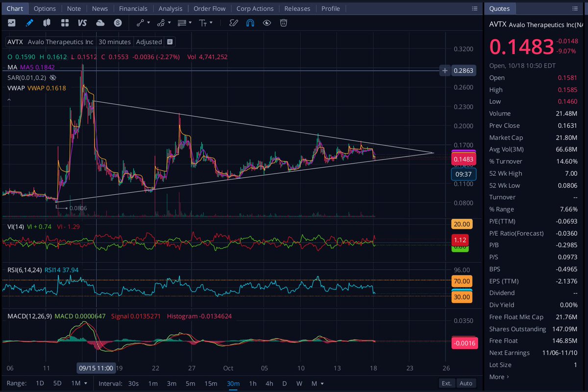This screenshot has height=392, width=588.
Task: Open path tool dropdown arrow
Action: tap(169, 23)
